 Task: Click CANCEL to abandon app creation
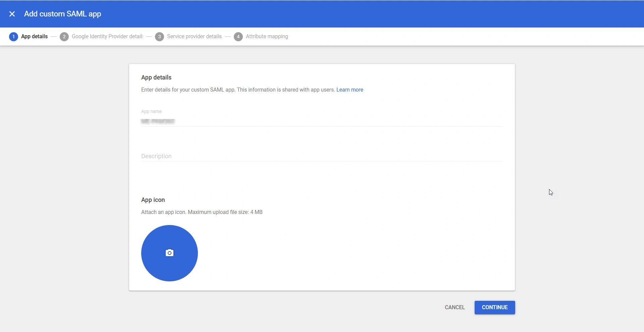pos(454,307)
